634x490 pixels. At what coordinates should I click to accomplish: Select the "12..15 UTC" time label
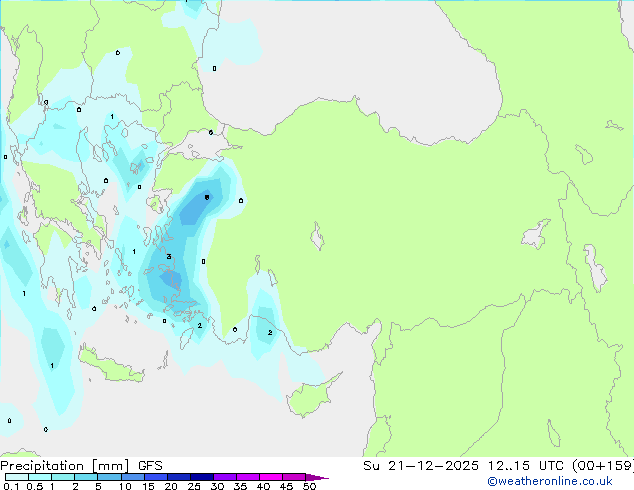point(526,466)
